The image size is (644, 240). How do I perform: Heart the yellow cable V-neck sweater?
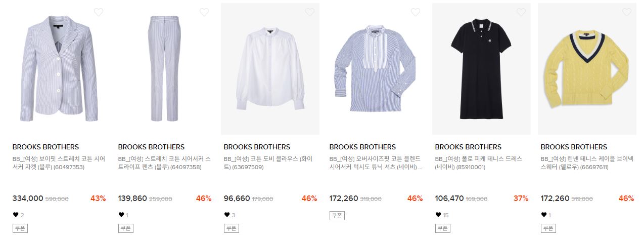[627, 12]
